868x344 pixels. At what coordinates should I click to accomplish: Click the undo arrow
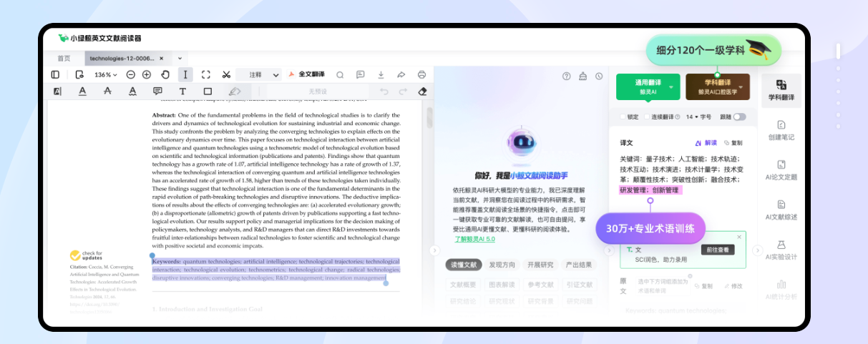(384, 92)
